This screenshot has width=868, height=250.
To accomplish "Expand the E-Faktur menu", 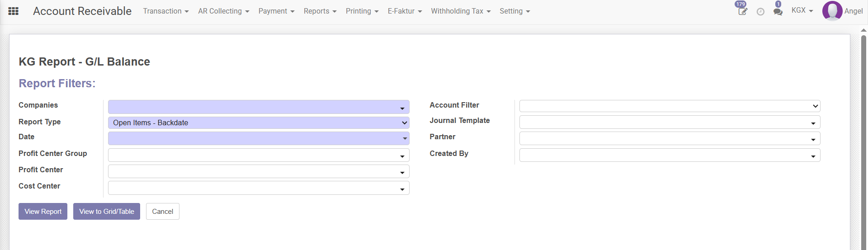I will pyautogui.click(x=404, y=11).
